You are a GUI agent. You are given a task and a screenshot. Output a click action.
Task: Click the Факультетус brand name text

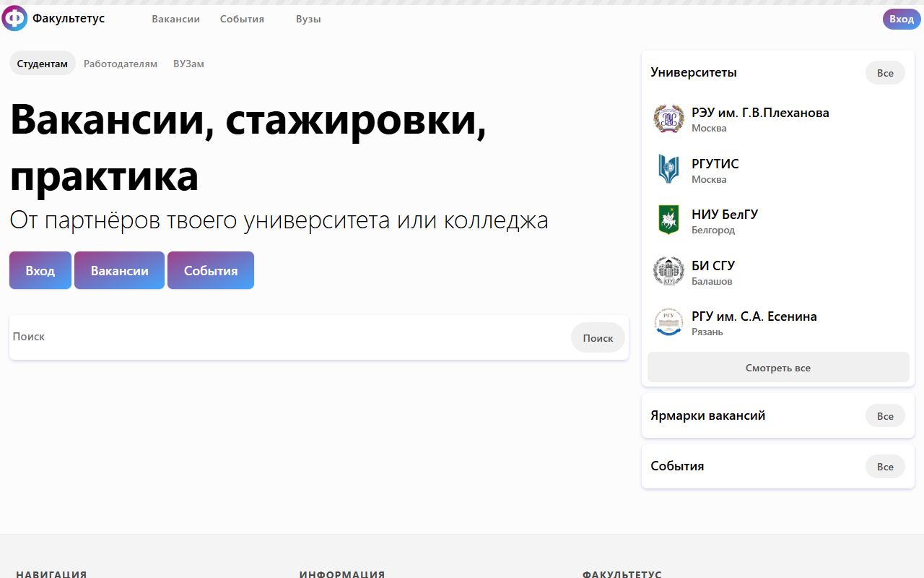[69, 19]
